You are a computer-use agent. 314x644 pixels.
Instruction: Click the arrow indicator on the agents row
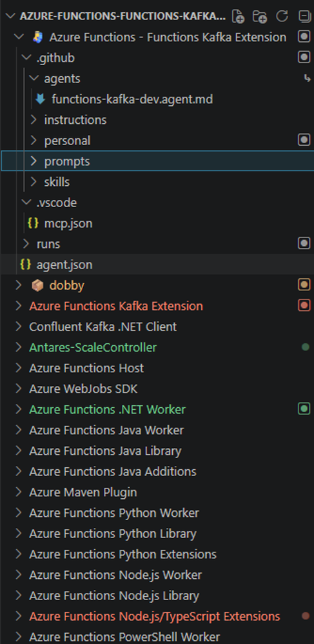point(307,79)
